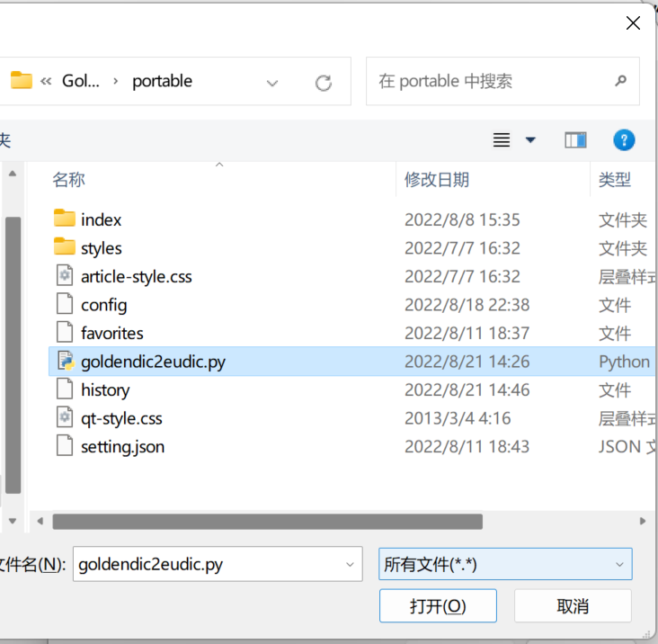Click the qt-style.css file icon
The width and height of the screenshot is (658, 644).
tap(64, 418)
